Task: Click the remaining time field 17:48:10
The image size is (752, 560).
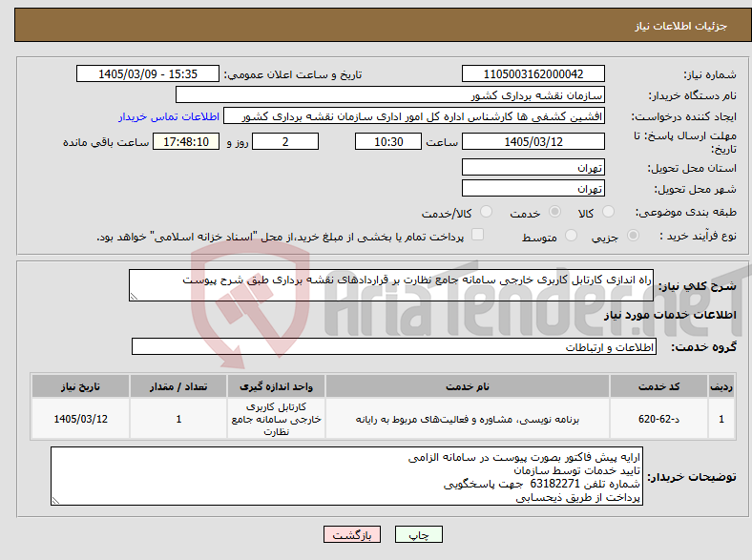Action: coord(186,142)
